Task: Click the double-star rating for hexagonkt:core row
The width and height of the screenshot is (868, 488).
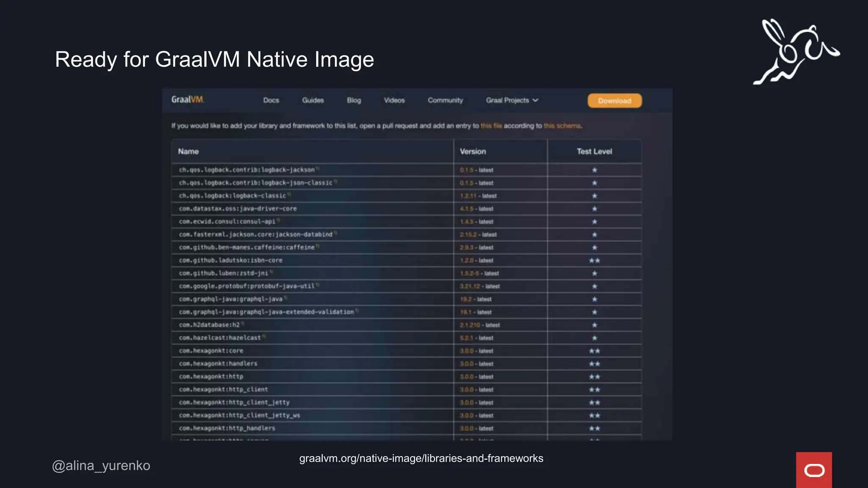Action: tap(594, 351)
